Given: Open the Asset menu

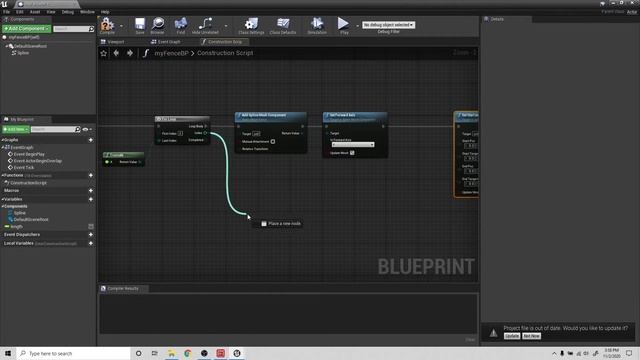Looking at the screenshot, I should [35, 12].
